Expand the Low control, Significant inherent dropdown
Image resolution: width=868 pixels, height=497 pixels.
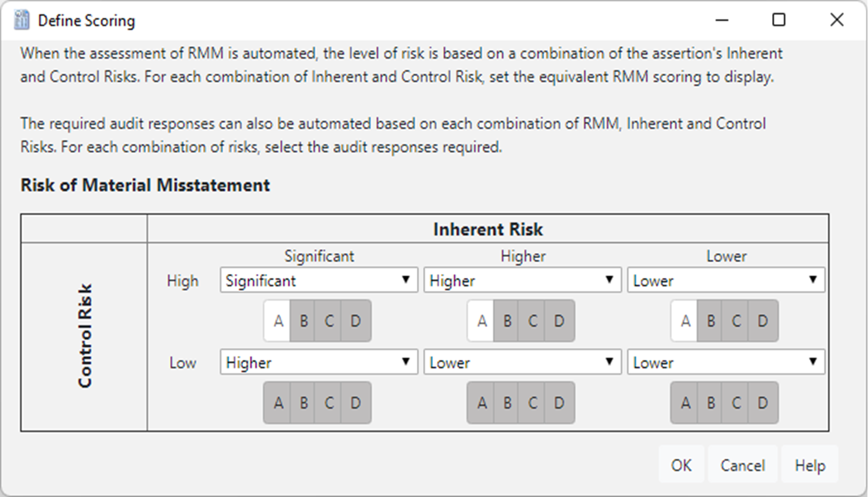tap(319, 362)
